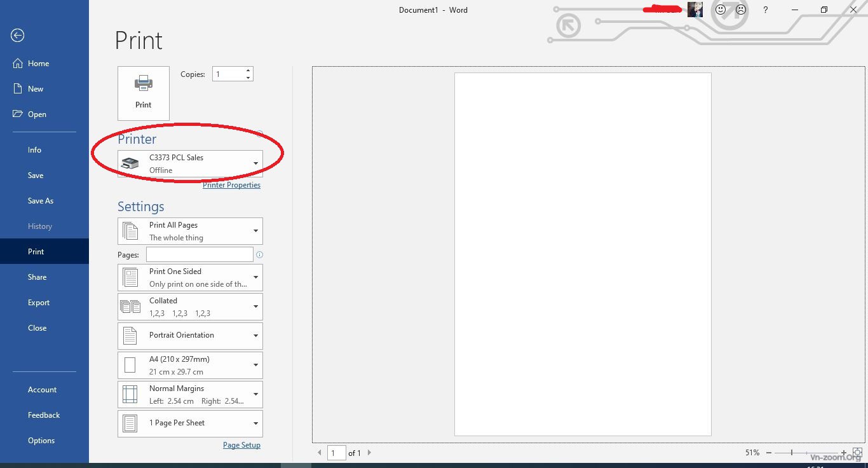
Task: Click the Page Setup link
Action: [x=241, y=445]
